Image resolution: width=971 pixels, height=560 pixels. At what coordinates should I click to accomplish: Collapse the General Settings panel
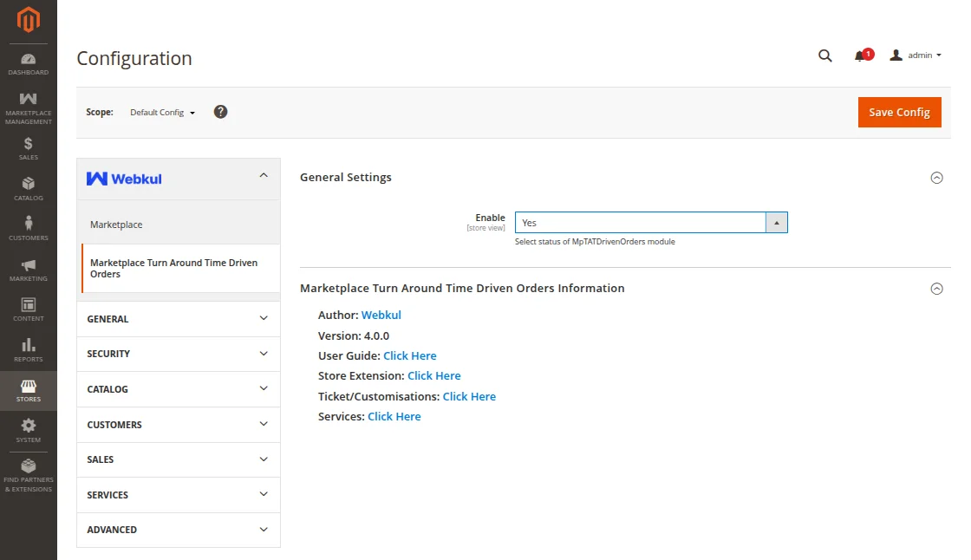pyautogui.click(x=936, y=177)
